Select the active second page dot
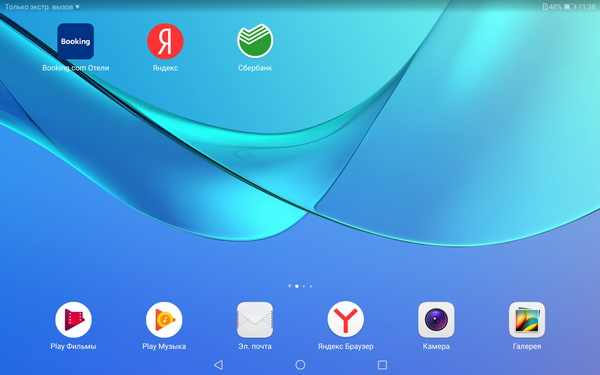This screenshot has width=600, height=375. coord(297,286)
